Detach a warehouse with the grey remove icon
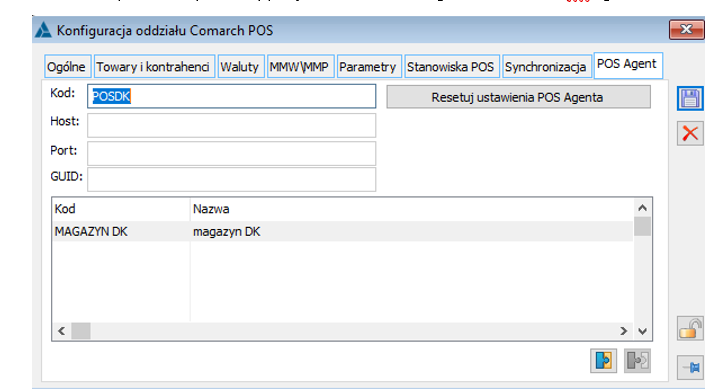This screenshot has width=717, height=389. pyautogui.click(x=637, y=361)
